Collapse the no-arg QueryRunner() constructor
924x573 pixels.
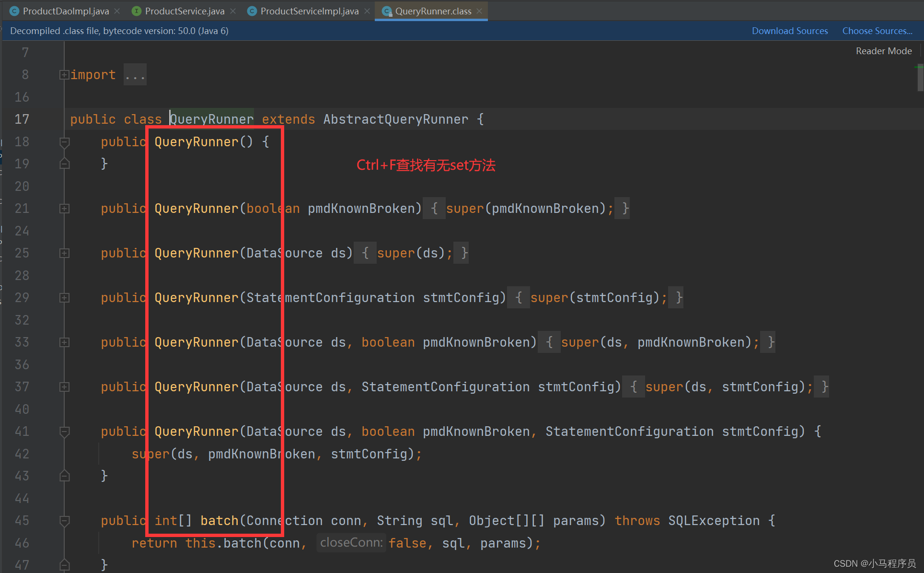(64, 142)
